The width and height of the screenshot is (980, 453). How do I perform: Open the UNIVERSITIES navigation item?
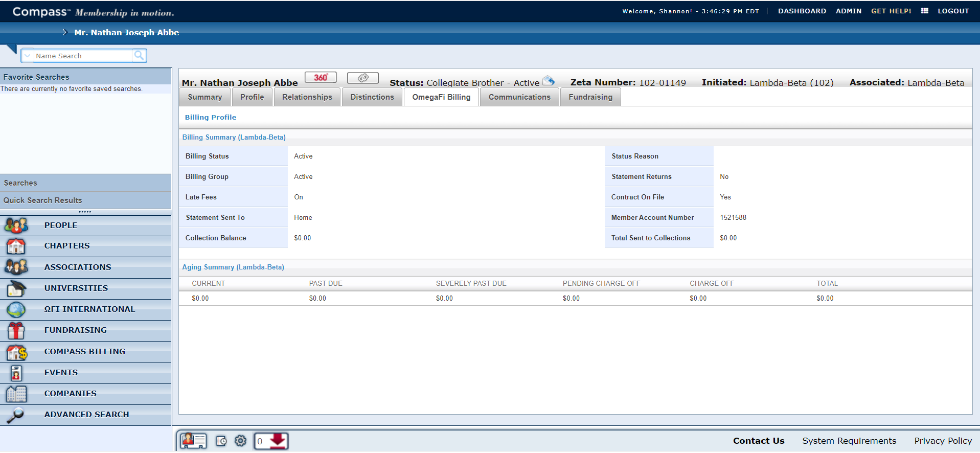click(x=86, y=288)
